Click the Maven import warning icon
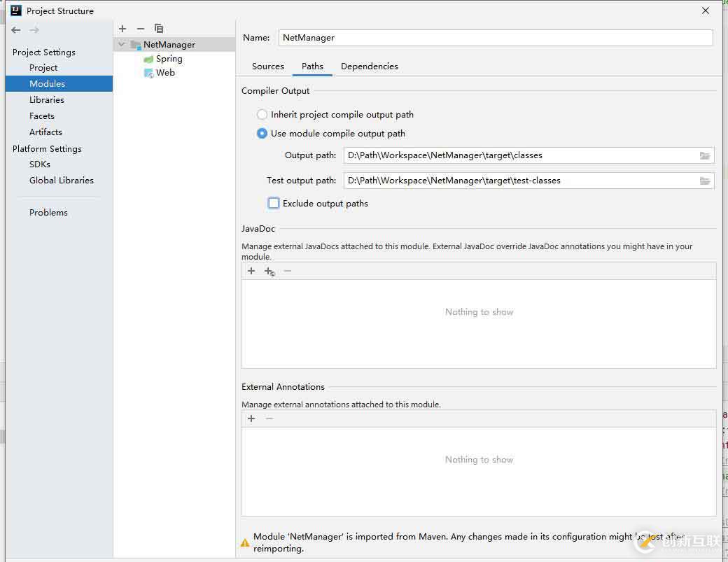The width and height of the screenshot is (728, 562). point(245,542)
